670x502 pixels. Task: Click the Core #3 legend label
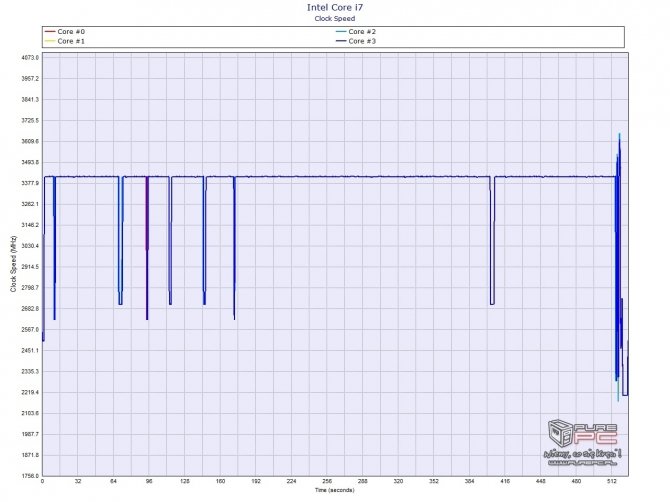pyautogui.click(x=362, y=41)
